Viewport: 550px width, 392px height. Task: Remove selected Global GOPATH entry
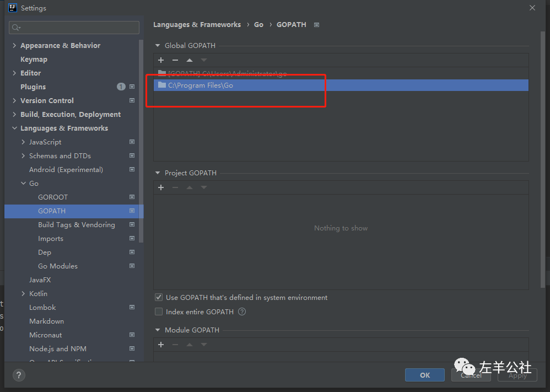click(x=175, y=60)
